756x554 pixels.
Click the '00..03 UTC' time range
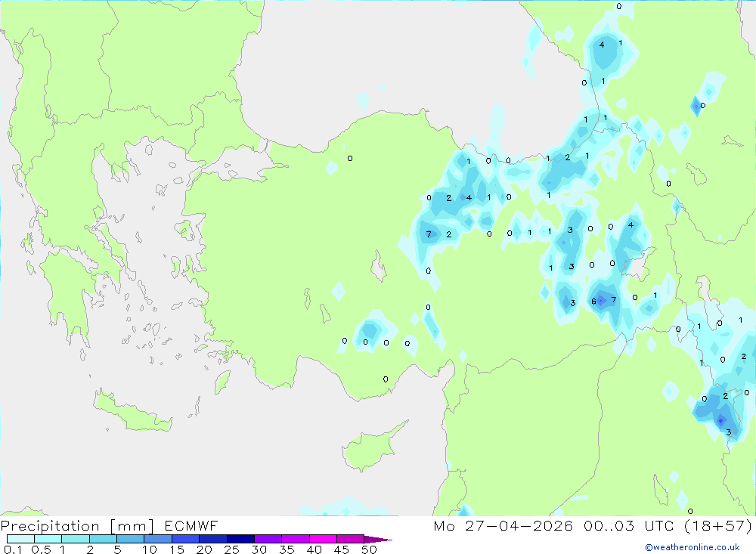click(x=629, y=525)
